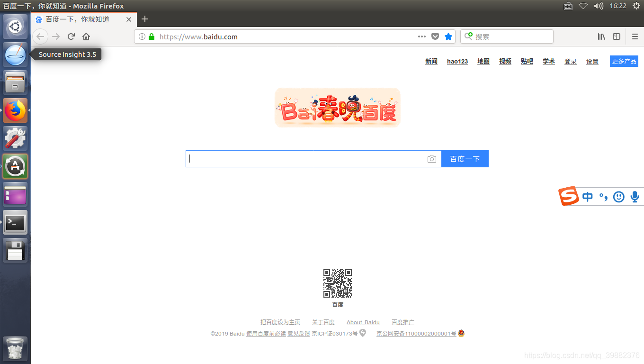644x364 pixels.
Task: Open the Trash in the dock
Action: tap(15, 349)
